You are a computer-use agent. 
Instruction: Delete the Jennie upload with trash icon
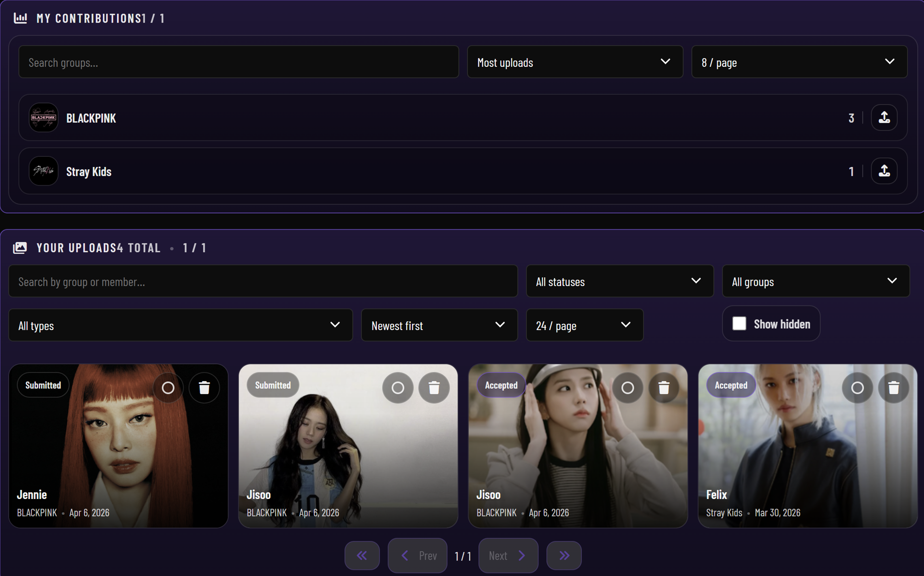pyautogui.click(x=204, y=388)
